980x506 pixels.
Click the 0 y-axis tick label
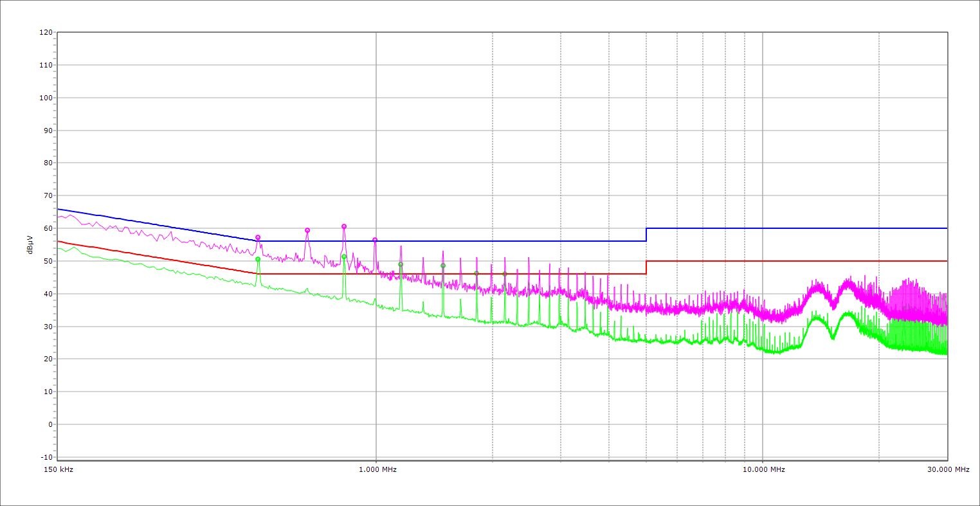point(50,424)
